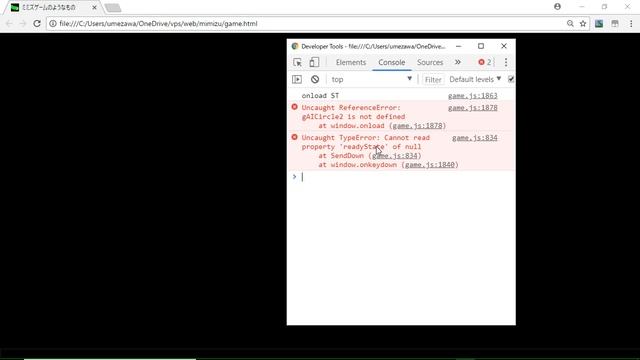Viewport: 640px width, 360px height.
Task: Close the Developer Tools window
Action: coord(504,46)
